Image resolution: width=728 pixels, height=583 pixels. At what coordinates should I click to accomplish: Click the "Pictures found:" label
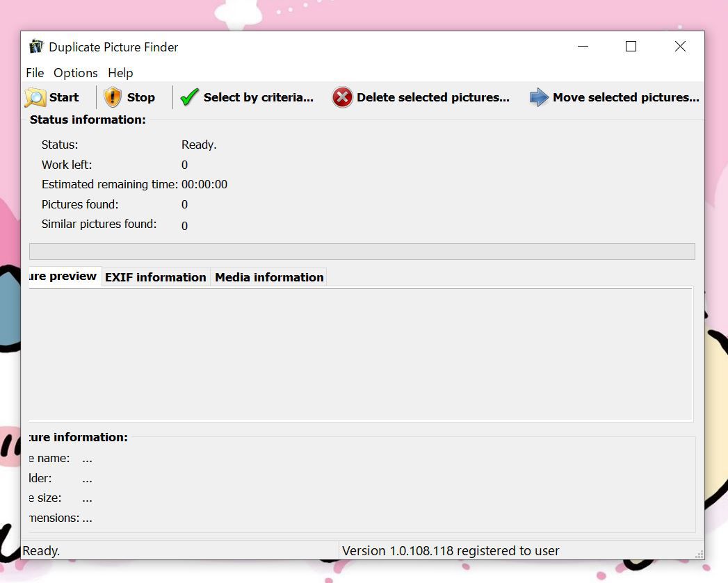80,205
